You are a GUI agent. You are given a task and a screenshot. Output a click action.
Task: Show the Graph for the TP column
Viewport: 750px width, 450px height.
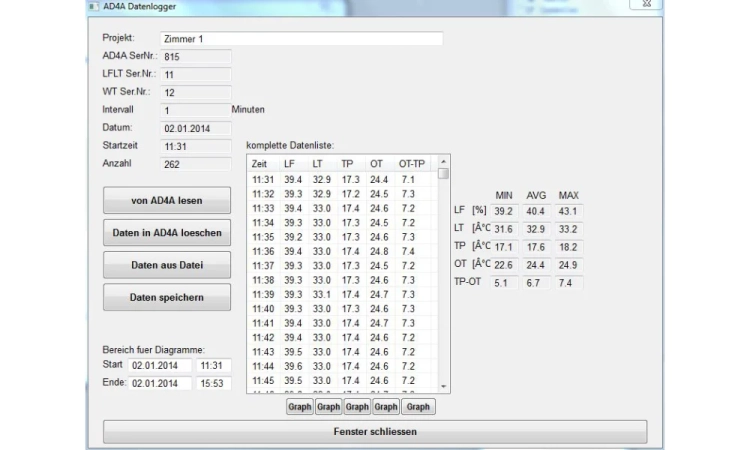pos(357,407)
